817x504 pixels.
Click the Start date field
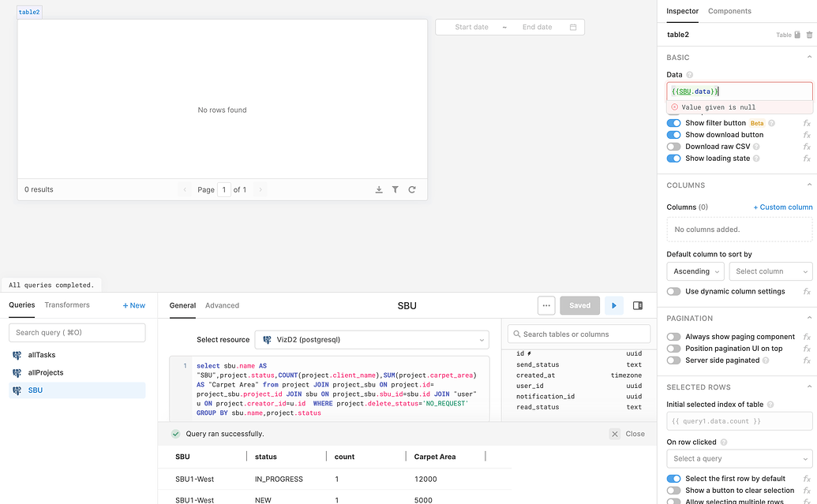471,27
